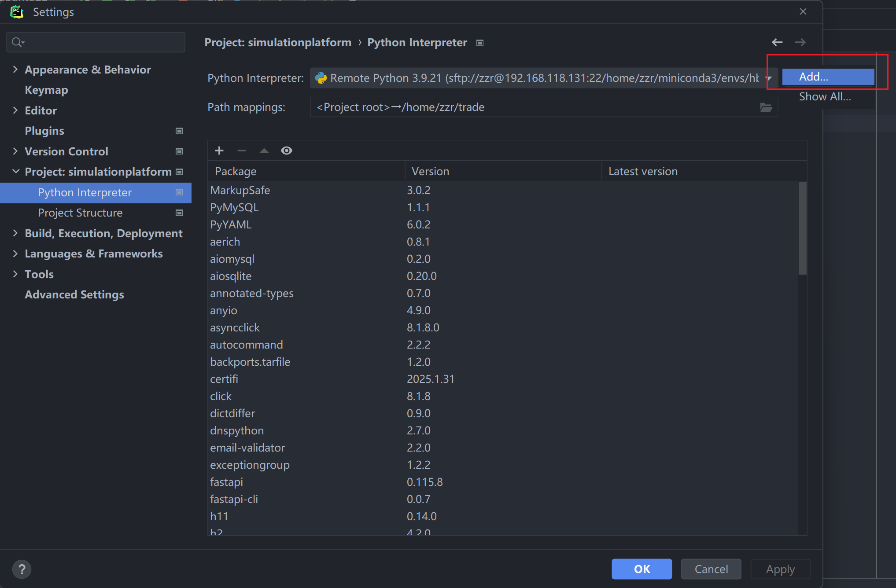The height and width of the screenshot is (588, 896).
Task: Click the search icon in the settings search field
Action: 18,42
